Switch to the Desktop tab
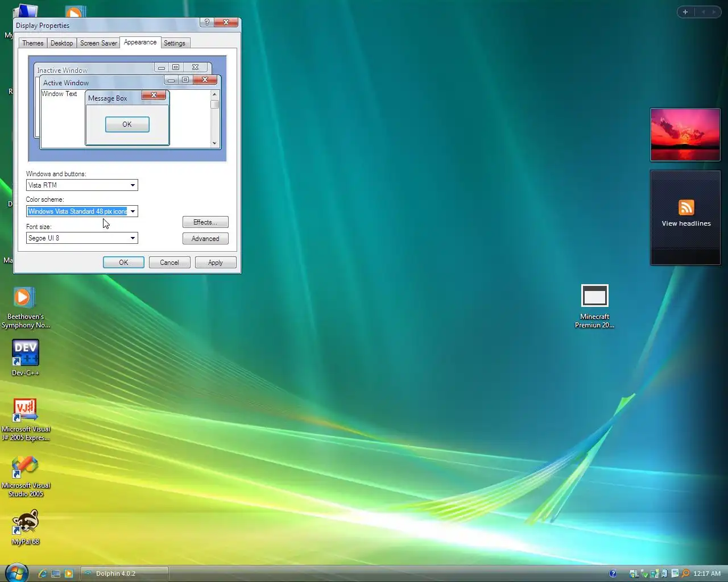This screenshot has height=582, width=728. (x=61, y=43)
